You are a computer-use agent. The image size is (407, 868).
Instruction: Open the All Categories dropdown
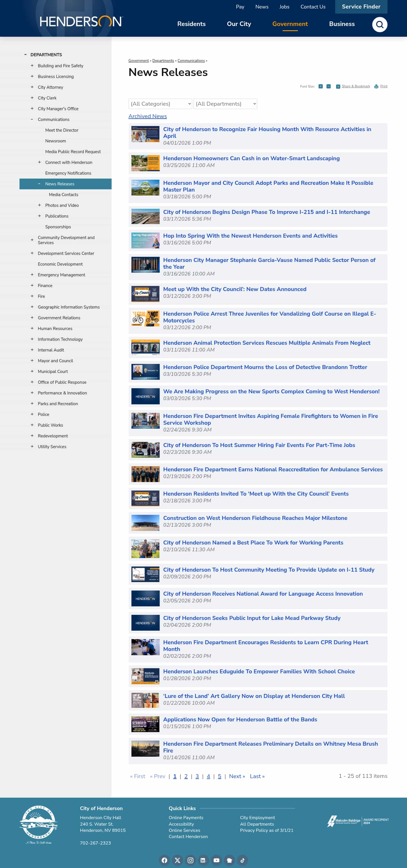160,104
